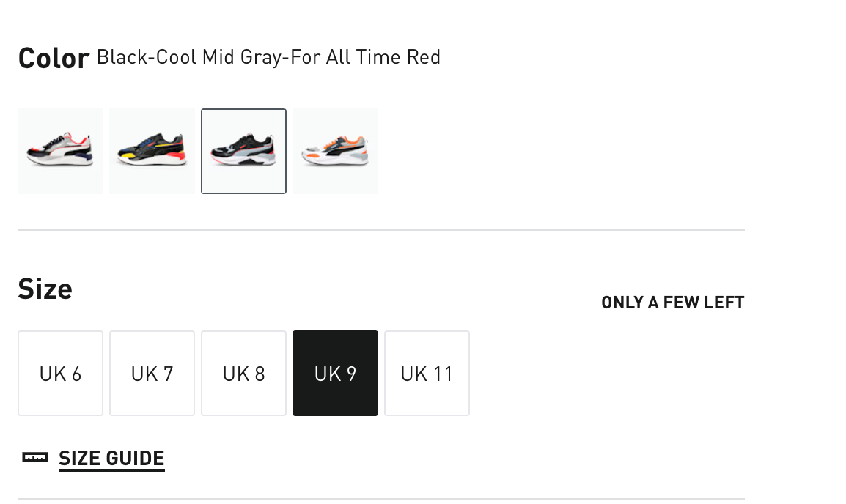The height and width of the screenshot is (504, 846).
Task: Choose the black shoe with yellow accents
Action: pos(152,152)
